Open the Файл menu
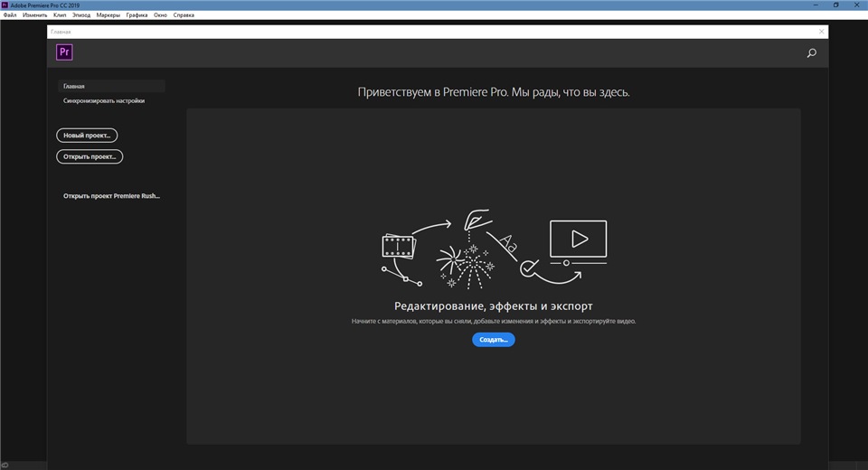Image resolution: width=868 pixels, height=470 pixels. click(10, 15)
